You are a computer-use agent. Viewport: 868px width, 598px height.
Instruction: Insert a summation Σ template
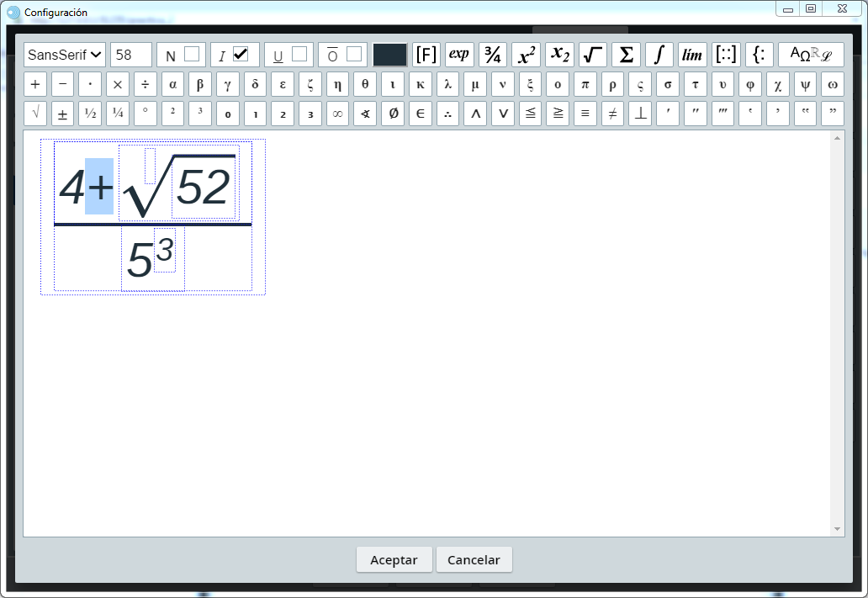coord(626,55)
